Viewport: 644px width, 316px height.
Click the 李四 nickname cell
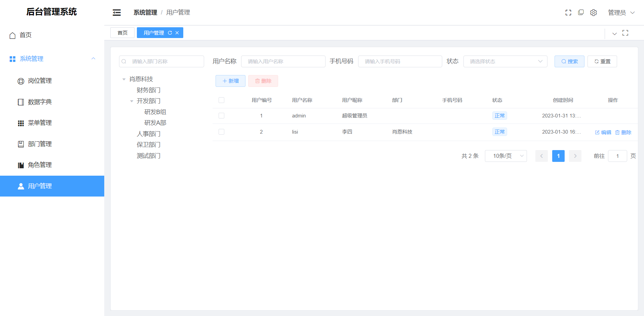347,132
